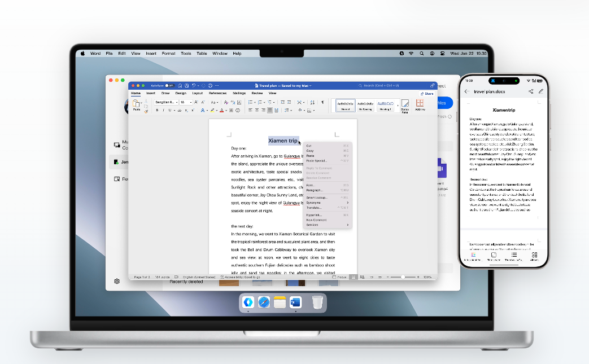Screen dimensions: 589x364
Task: Click the Add-ins icon in ribbon
Action: [420, 105]
